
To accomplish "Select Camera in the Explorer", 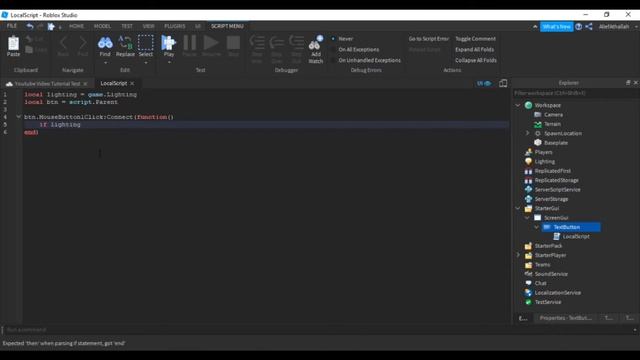I will (x=553, y=115).
